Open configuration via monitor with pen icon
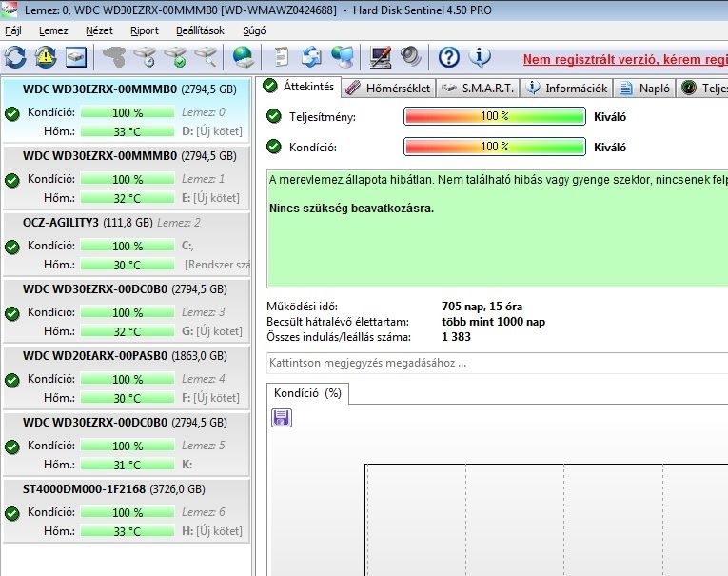728x576 pixels. [x=381, y=57]
